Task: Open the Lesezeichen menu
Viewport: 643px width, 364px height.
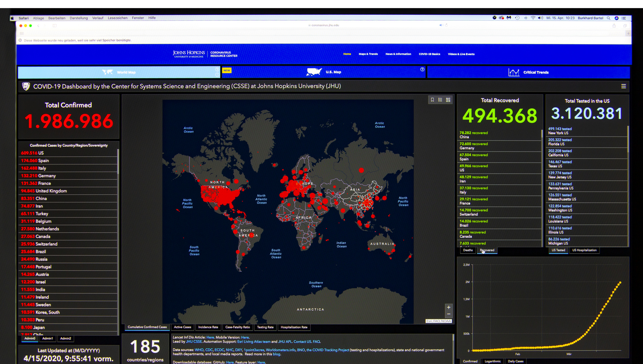Action: 118,18
